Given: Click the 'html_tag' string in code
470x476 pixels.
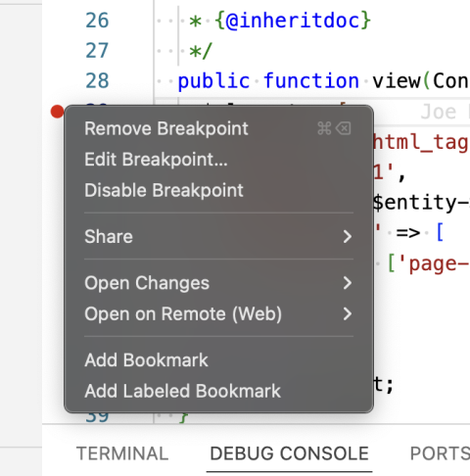Looking at the screenshot, I should pyautogui.click(x=421, y=142).
